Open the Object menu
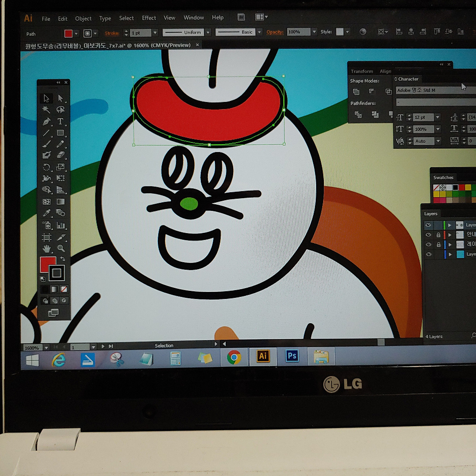Screen dimensions: 476x476 pyautogui.click(x=83, y=19)
